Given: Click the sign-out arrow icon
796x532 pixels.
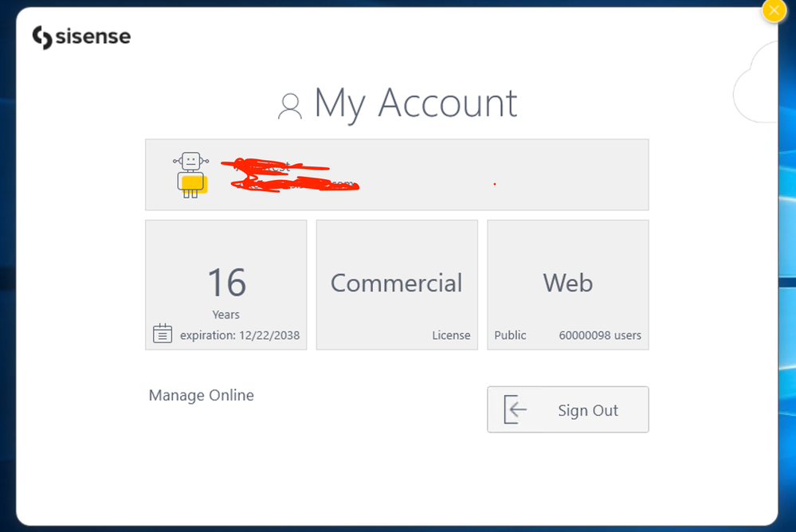Looking at the screenshot, I should 516,410.
